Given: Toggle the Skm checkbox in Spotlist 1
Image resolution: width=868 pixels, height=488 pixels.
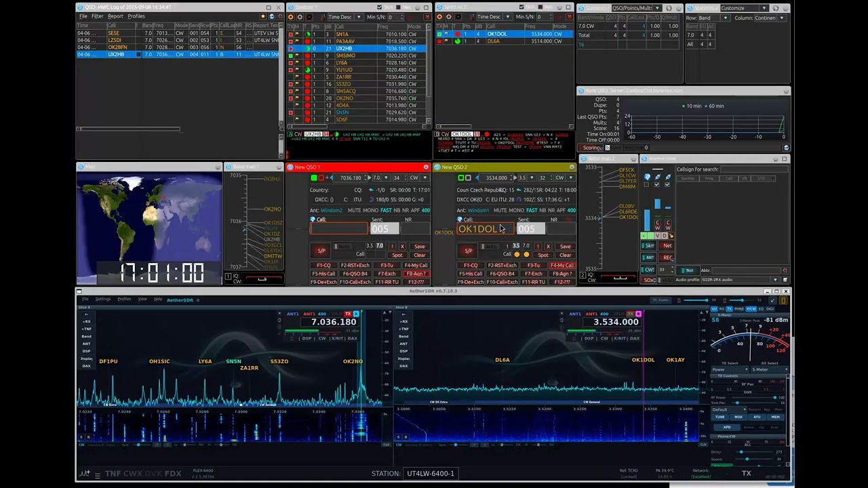Looking at the screenshot, I should 379,8.
